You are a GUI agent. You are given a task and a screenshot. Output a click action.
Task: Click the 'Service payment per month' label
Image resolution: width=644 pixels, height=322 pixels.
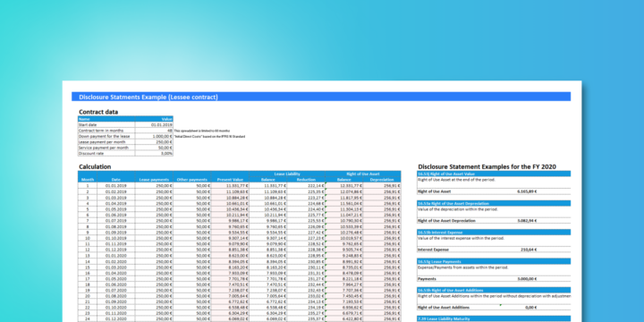click(106, 148)
